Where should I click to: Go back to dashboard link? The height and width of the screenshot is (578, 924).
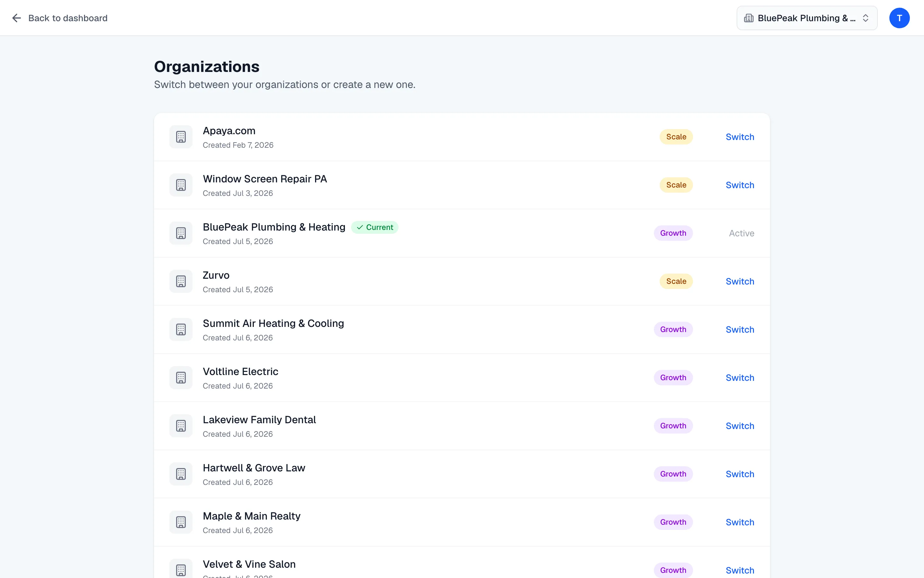coord(60,18)
